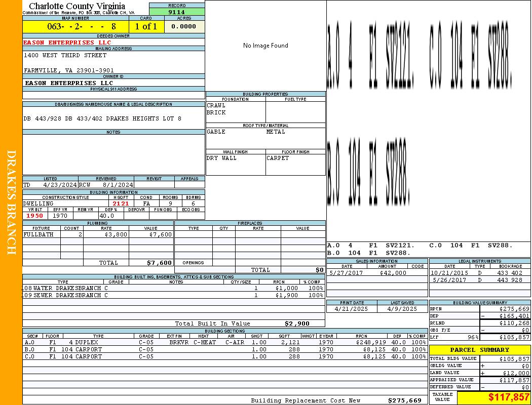Image resolution: width=532 pixels, height=405 pixels.
Task: Click the DRAKES BRANCH orange sidebar label
Action: tap(11, 202)
